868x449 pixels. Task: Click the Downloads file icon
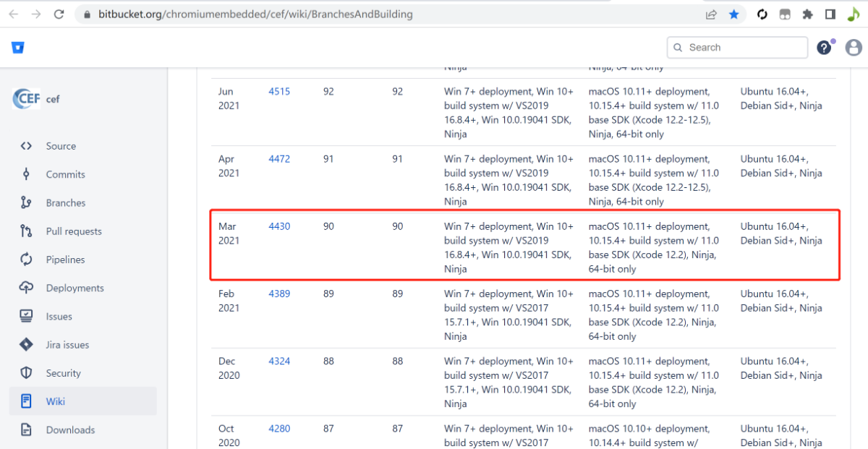(26, 430)
